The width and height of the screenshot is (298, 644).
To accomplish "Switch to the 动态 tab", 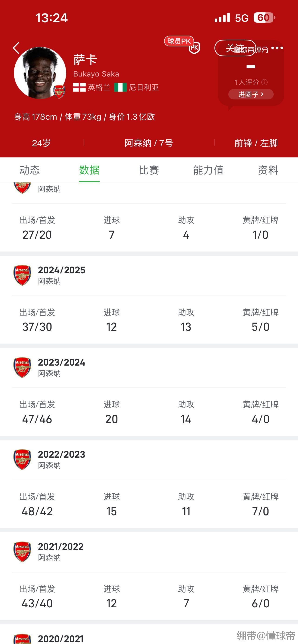I will pos(29,170).
